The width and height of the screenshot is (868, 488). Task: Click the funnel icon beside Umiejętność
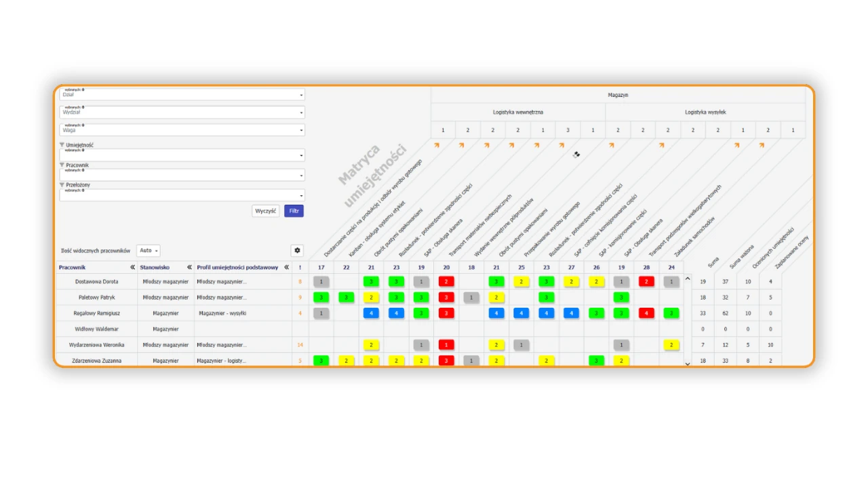(62, 145)
